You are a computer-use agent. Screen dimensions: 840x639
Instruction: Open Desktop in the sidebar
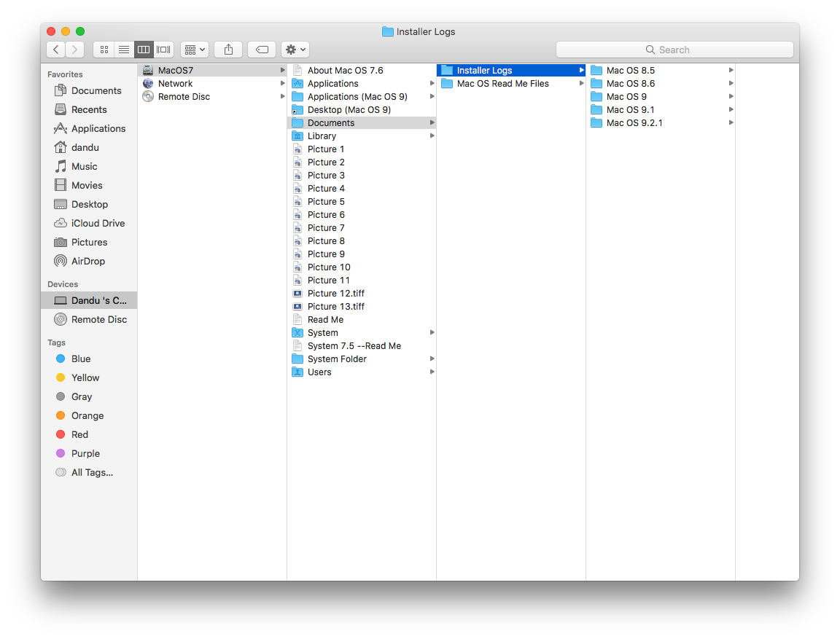click(x=89, y=205)
